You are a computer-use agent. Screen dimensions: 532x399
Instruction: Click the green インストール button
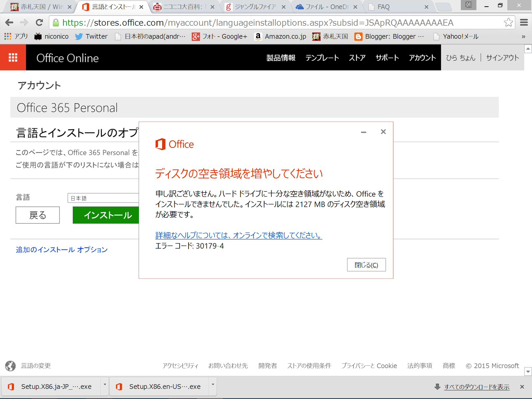pyautogui.click(x=106, y=215)
